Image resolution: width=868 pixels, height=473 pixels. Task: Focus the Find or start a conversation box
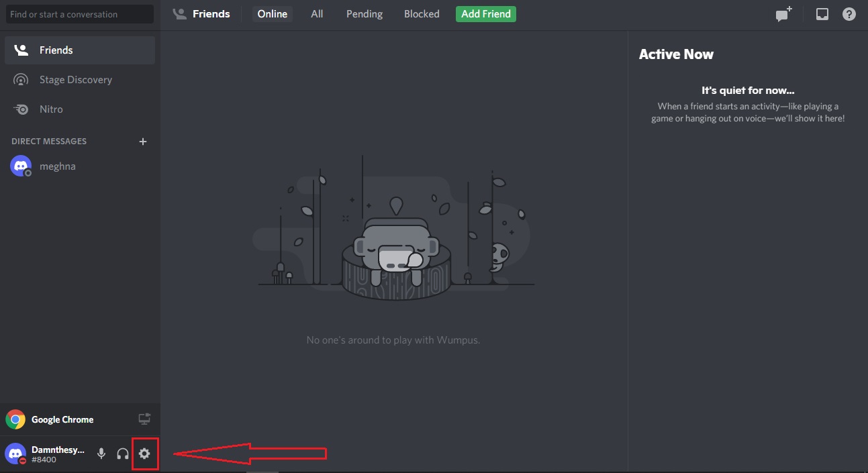coord(79,14)
